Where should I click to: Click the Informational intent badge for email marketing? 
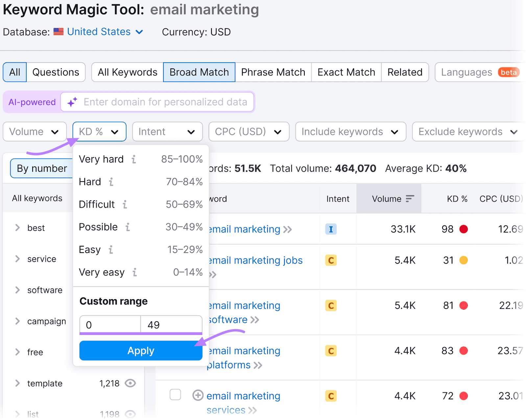(x=331, y=229)
